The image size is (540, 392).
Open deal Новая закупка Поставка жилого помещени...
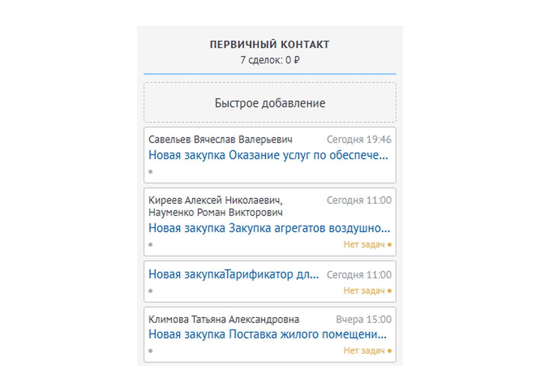tap(267, 334)
